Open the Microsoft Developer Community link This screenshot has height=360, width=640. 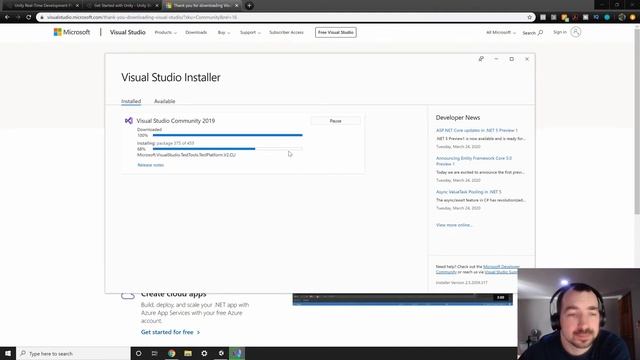pos(501,267)
